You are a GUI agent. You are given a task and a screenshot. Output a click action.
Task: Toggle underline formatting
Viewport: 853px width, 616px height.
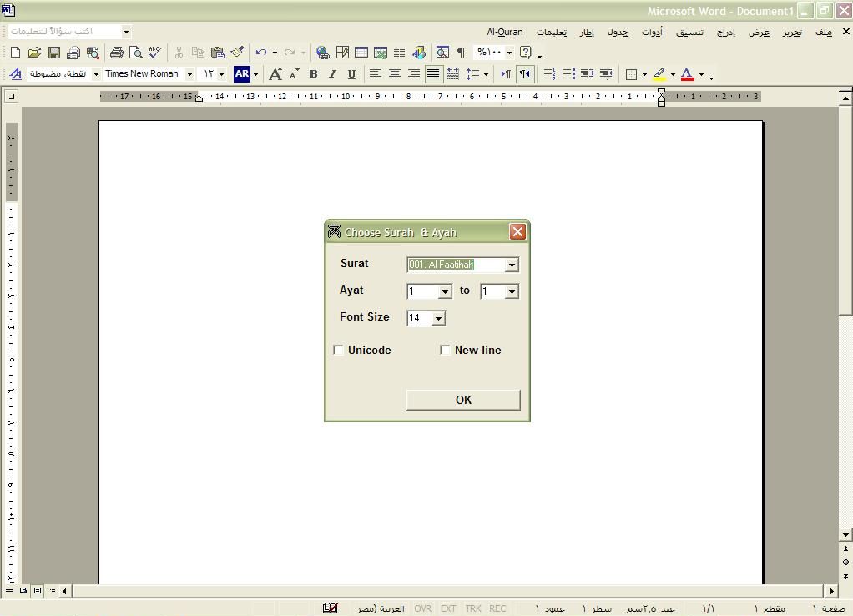(x=352, y=74)
